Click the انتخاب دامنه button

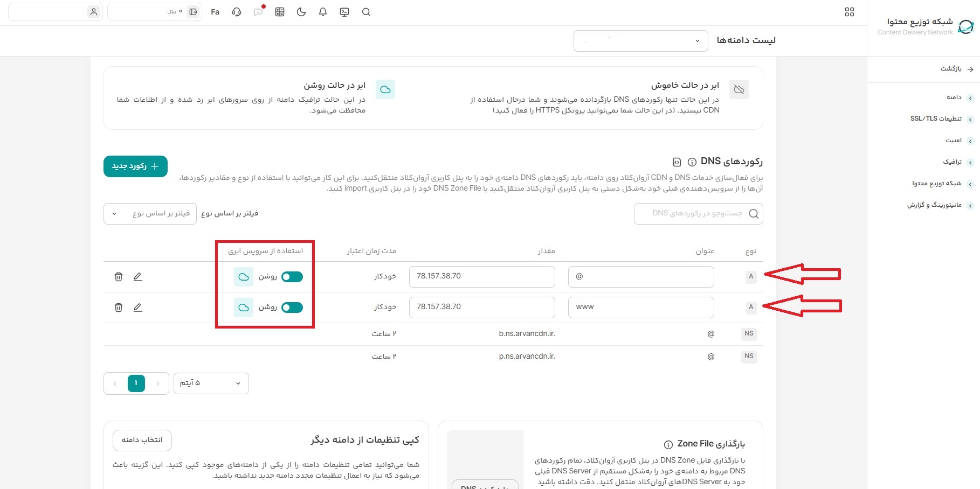tap(142, 441)
